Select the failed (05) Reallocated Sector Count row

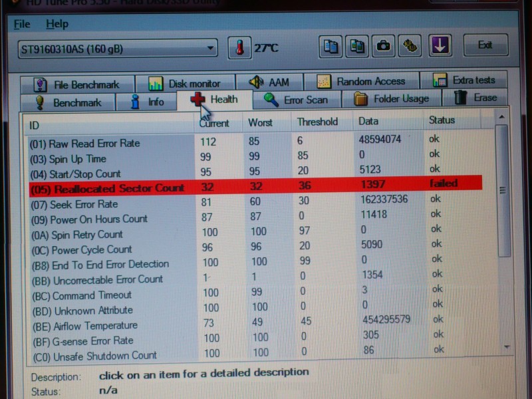coord(256,186)
